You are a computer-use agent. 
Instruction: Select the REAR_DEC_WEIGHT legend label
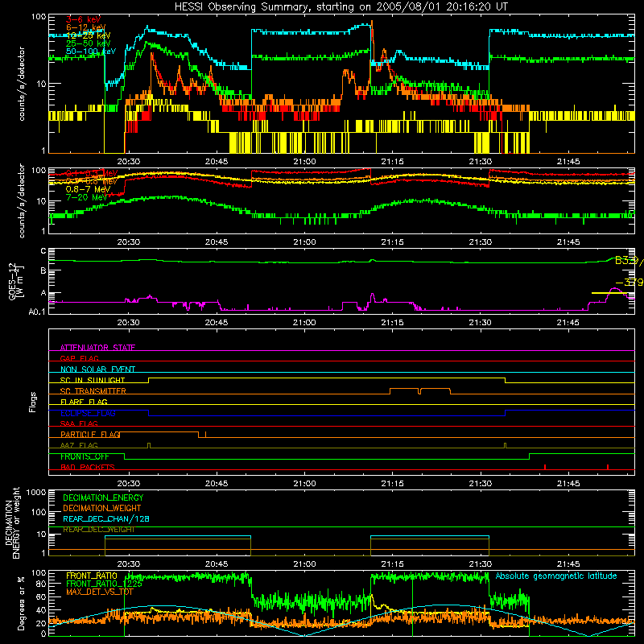click(98, 530)
